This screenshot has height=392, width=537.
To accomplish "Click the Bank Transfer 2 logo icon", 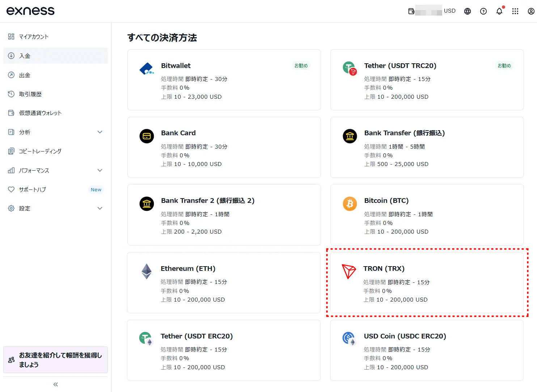I will (x=147, y=204).
